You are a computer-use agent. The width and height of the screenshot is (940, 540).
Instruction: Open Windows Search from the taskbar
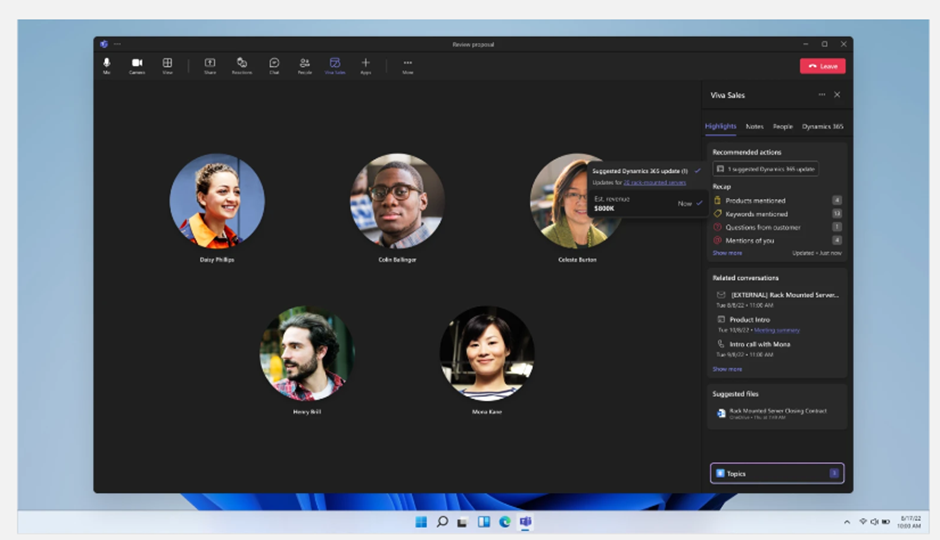coord(442,522)
